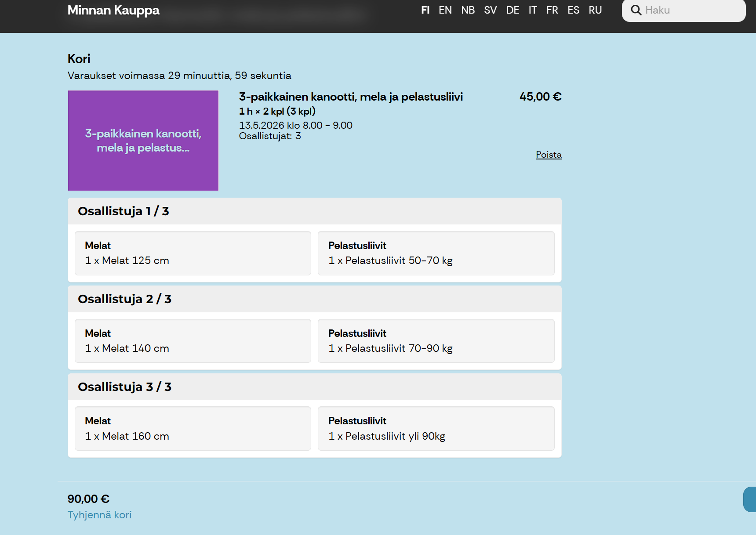Screen dimensions: 756x535
Task: Click the search magnifier icon
Action: (636, 10)
